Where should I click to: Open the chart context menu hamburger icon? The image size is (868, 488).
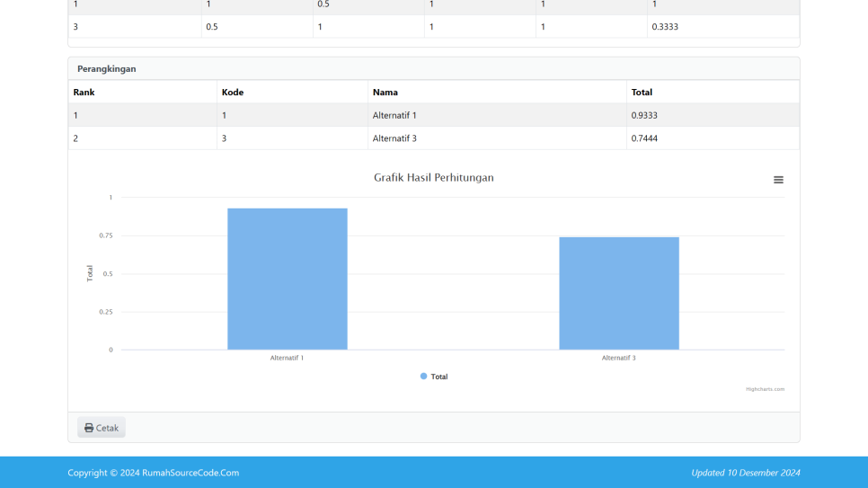[x=778, y=180]
